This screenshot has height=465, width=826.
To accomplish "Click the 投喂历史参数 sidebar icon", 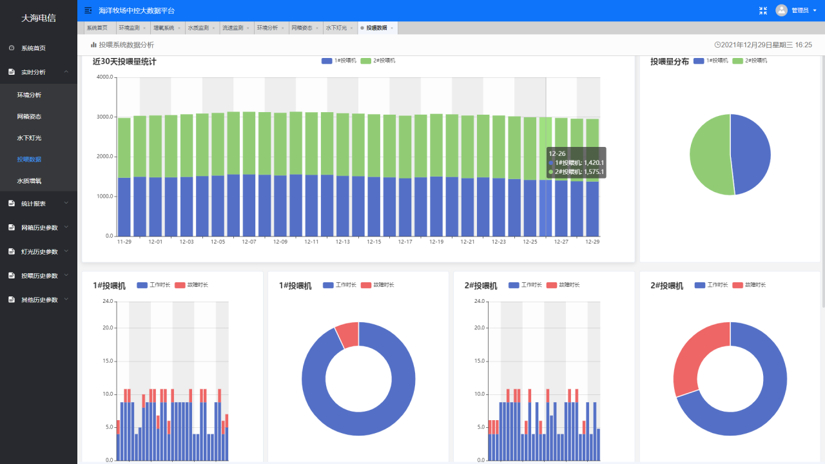I will coord(12,275).
